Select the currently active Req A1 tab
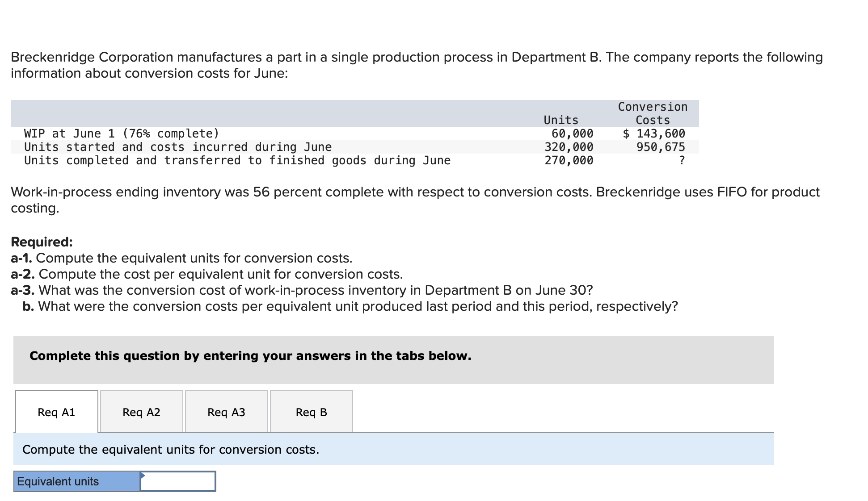 point(56,412)
